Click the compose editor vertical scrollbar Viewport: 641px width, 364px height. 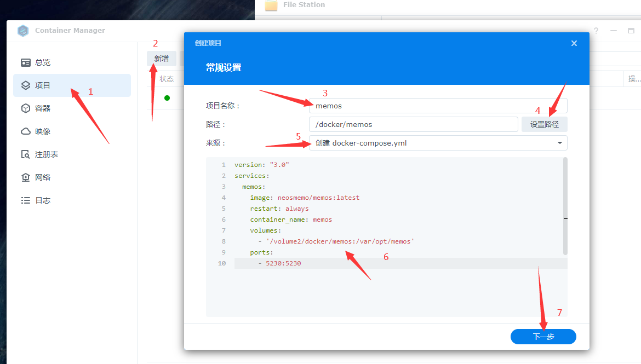pos(565,206)
